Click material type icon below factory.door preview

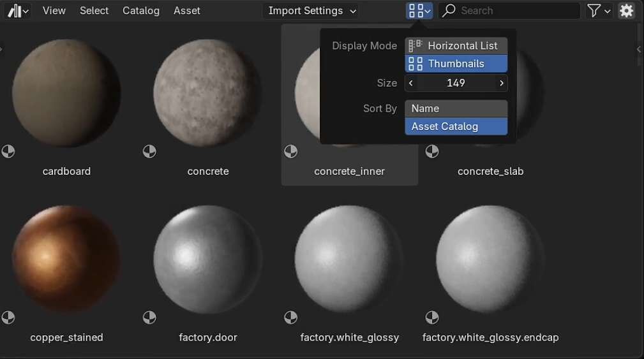(x=149, y=318)
